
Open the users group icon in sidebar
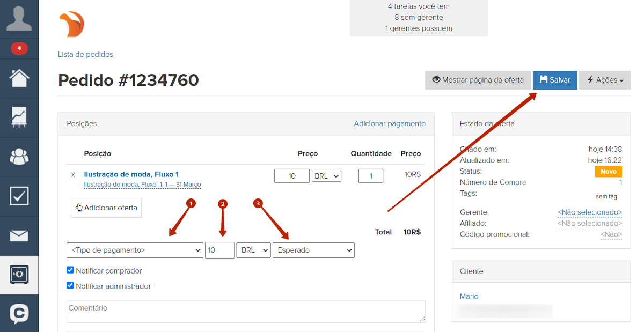click(x=19, y=157)
